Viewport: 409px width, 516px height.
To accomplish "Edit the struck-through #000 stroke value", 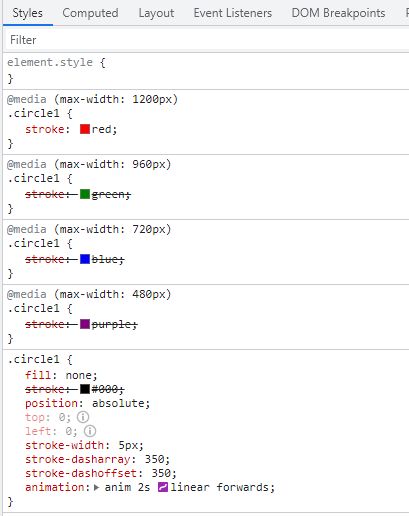I will pos(105,389).
